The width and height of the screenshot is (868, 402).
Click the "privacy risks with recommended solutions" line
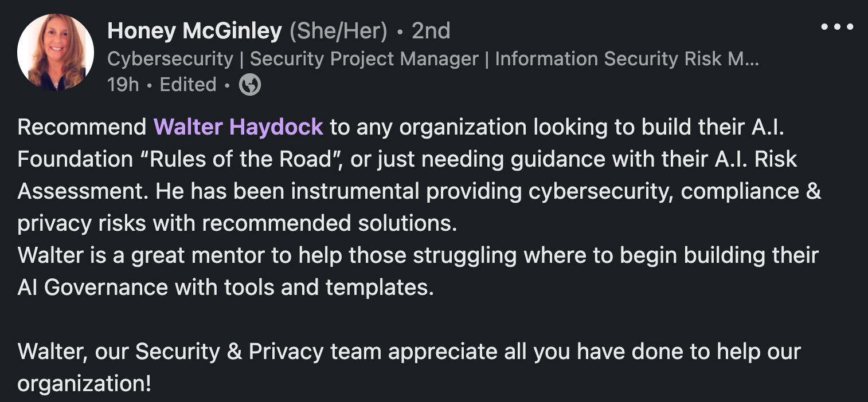(x=237, y=223)
